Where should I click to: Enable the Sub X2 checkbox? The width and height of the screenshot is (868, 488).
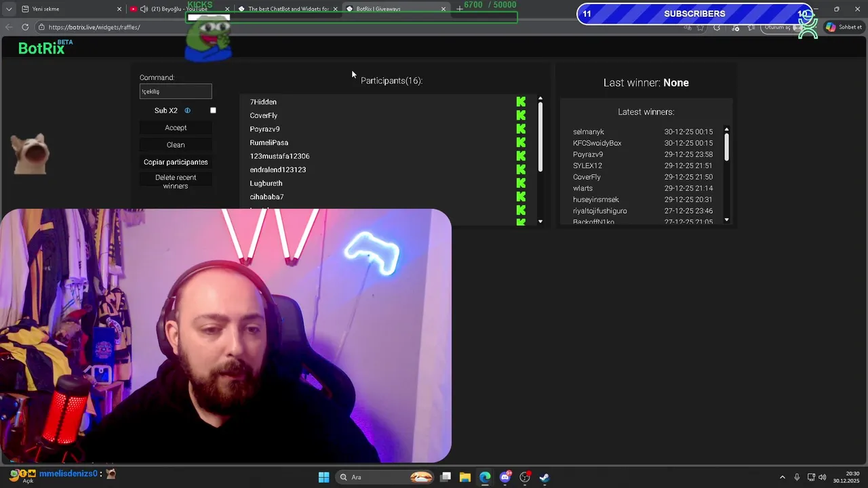pos(213,110)
